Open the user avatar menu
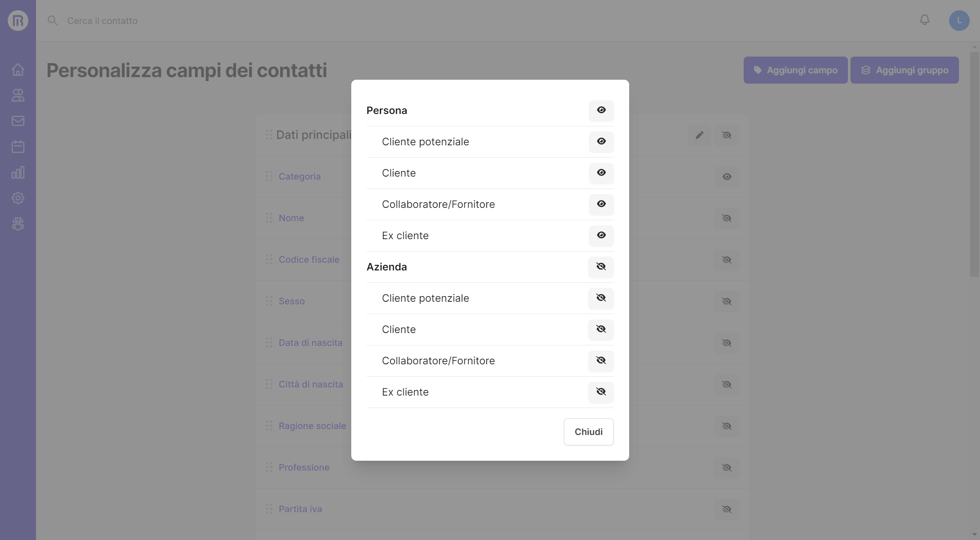The image size is (980, 540). (x=959, y=21)
